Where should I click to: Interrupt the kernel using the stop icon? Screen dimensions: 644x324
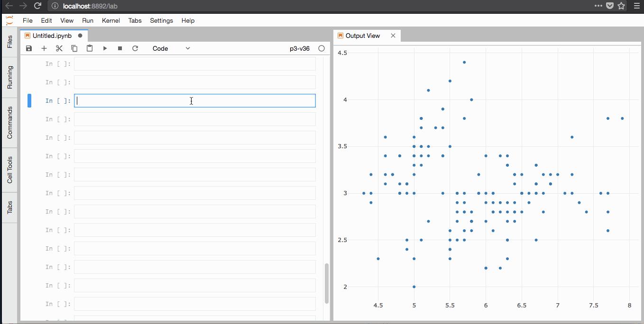click(x=120, y=48)
